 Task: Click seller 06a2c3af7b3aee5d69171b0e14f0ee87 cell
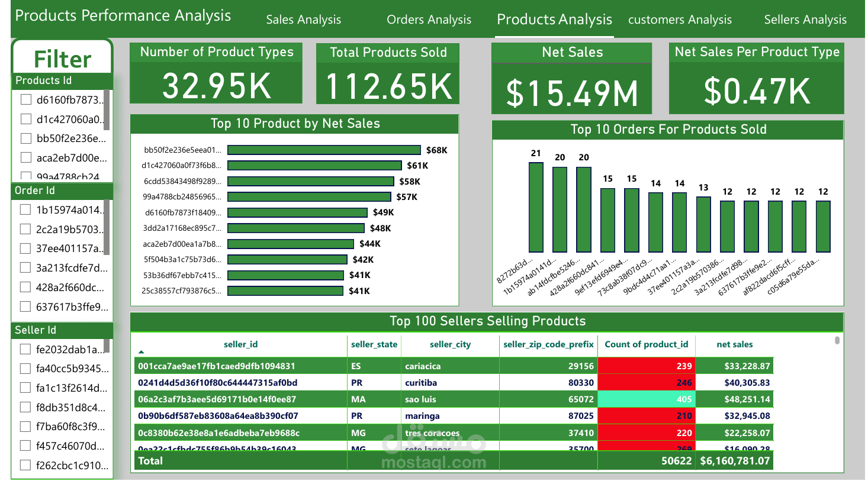(x=240, y=399)
